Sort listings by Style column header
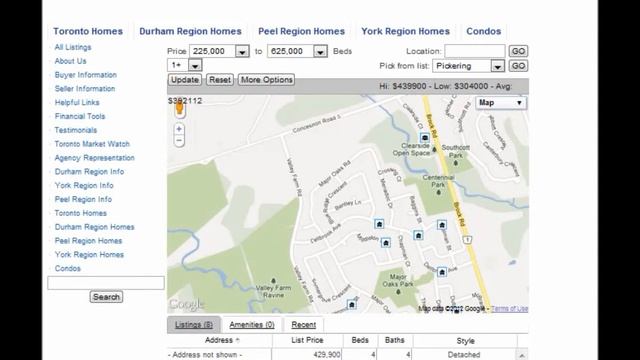Screen dimensions: 640x360 [465, 341]
